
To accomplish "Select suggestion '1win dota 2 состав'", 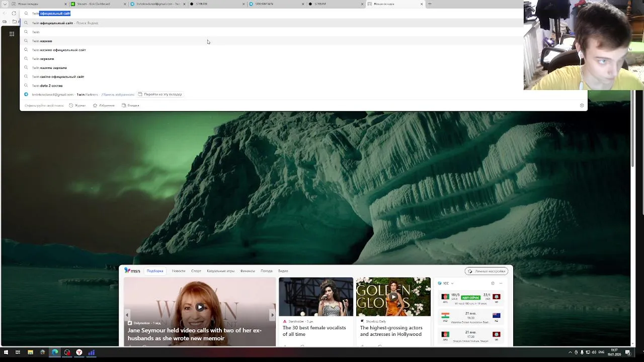I will click(x=272, y=85).
